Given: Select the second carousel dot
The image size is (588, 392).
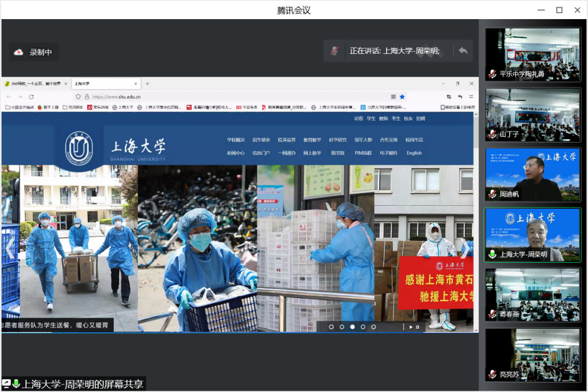Looking at the screenshot, I should (x=342, y=327).
